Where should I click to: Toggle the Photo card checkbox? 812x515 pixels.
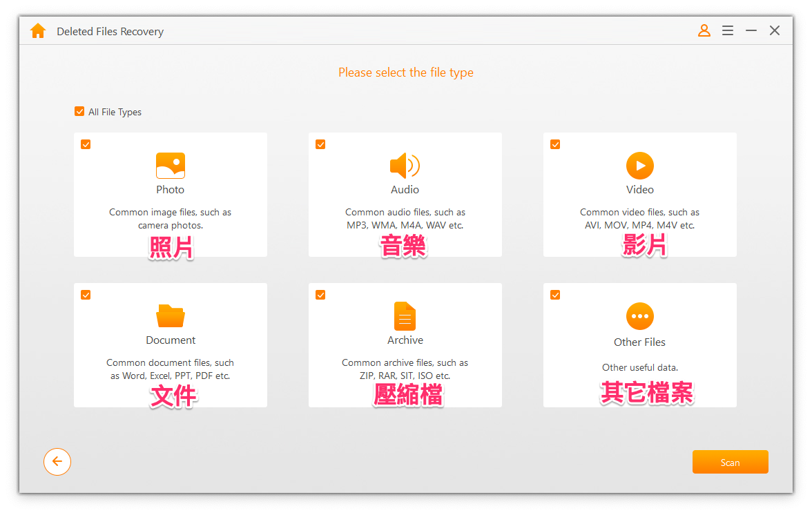86,144
